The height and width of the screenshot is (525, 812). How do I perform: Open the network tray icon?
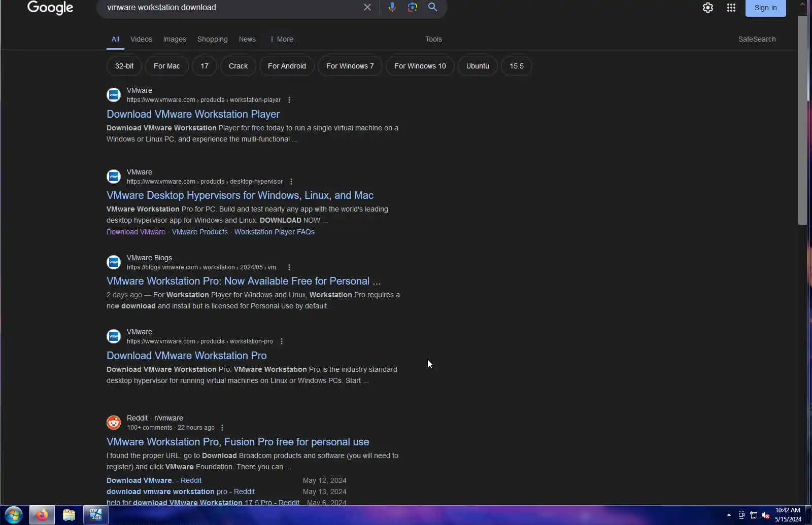[x=754, y=515]
